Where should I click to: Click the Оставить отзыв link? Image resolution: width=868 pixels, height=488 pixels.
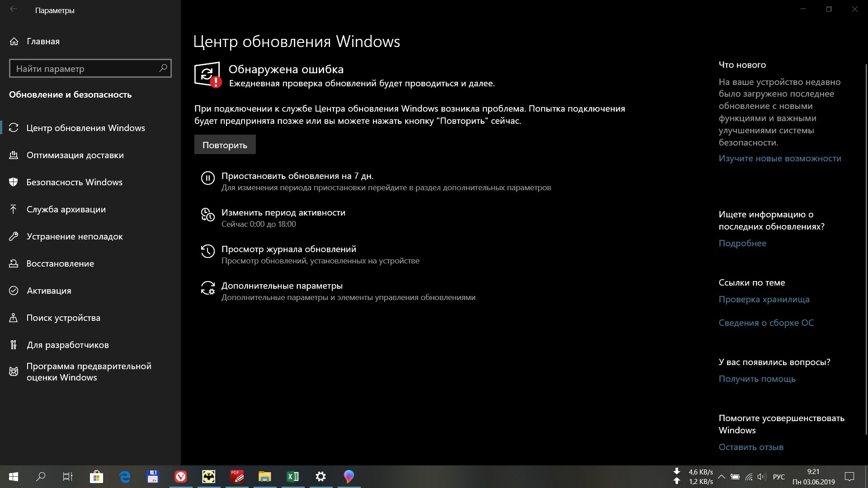751,447
